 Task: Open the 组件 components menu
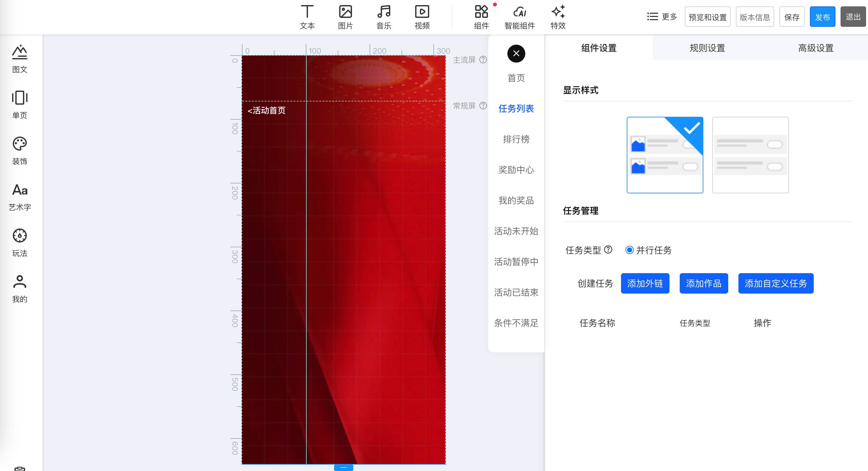pos(481,17)
